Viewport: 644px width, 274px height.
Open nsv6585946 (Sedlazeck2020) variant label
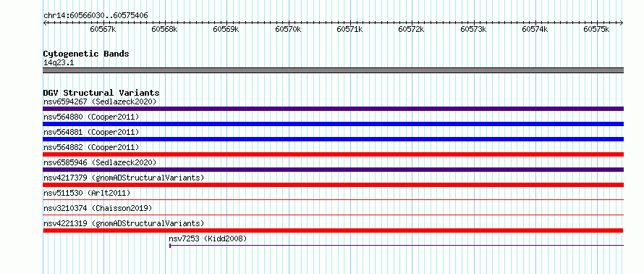[100, 162]
